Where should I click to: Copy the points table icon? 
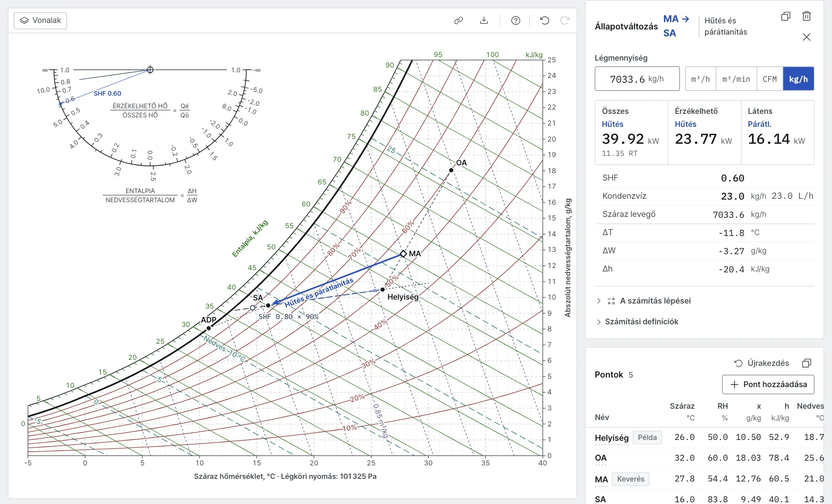(x=806, y=363)
